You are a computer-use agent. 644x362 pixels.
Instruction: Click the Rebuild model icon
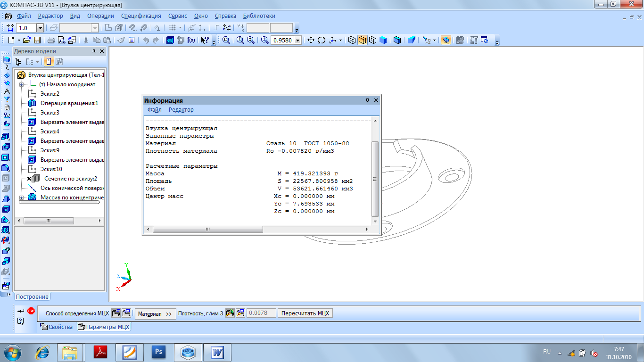pos(484,41)
